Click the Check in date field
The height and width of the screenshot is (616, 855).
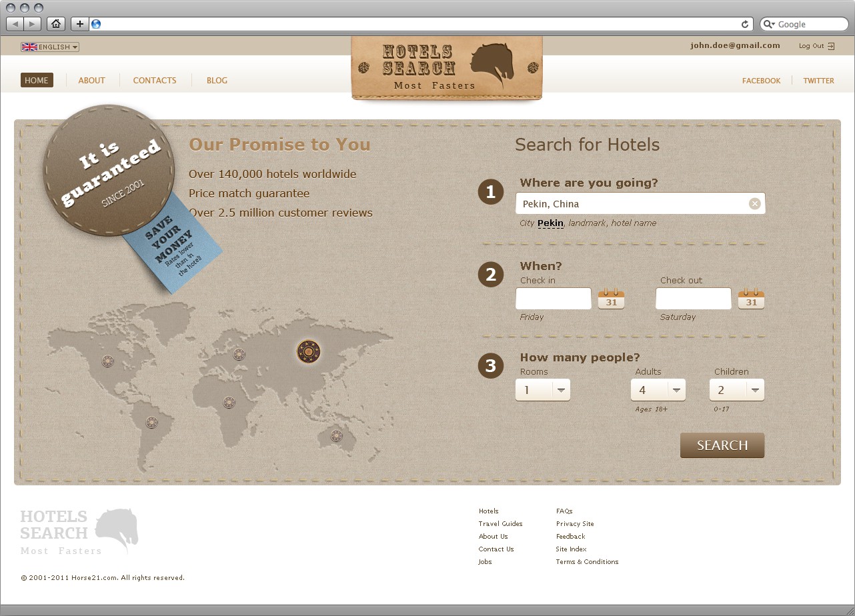point(554,299)
